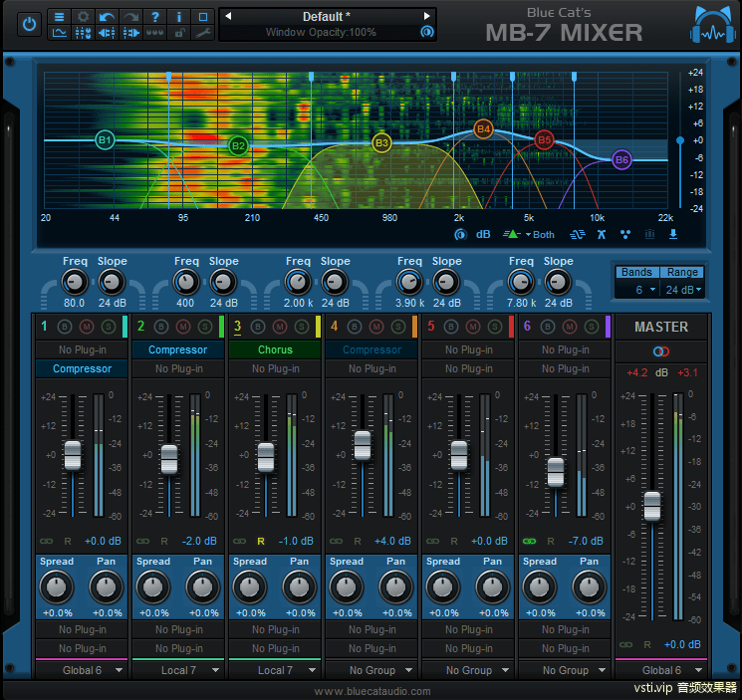This screenshot has width=742, height=700.
Task: Open top No Plug-in slot on band 6
Action: click(x=565, y=350)
